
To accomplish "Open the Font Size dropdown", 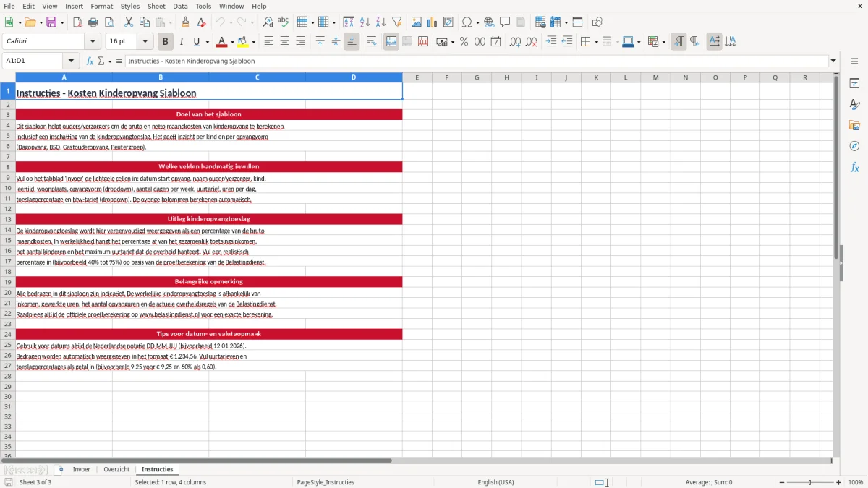I will click(145, 42).
